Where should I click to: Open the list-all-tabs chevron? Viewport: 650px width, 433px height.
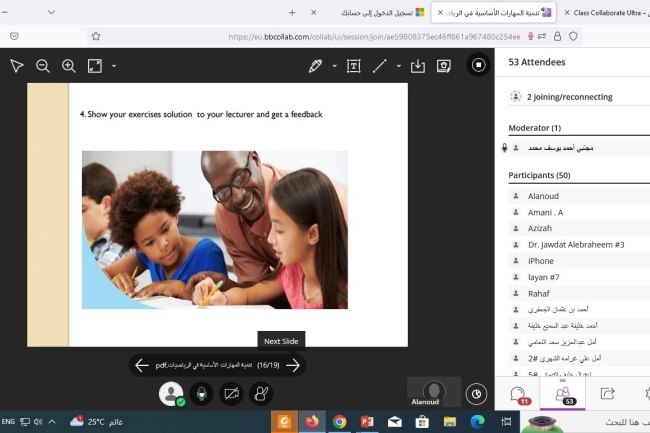(x=51, y=12)
